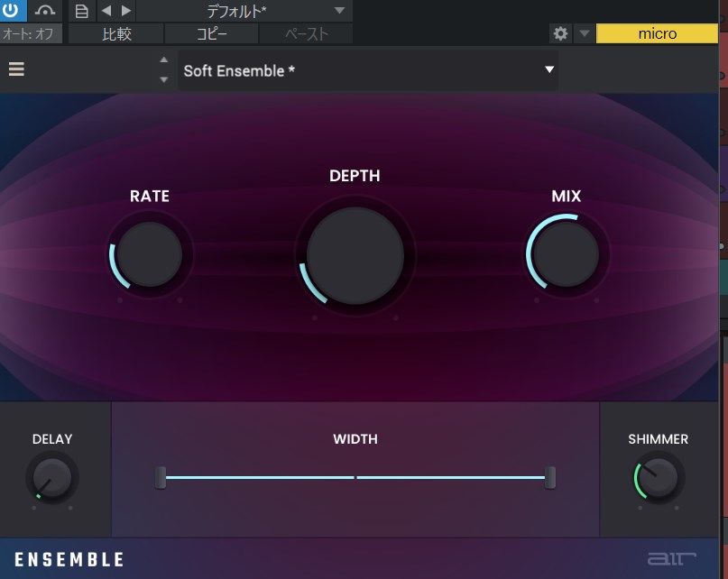The width and height of the screenshot is (728, 579).
Task: Toggle the plugin power bypass button
Action: click(14, 11)
